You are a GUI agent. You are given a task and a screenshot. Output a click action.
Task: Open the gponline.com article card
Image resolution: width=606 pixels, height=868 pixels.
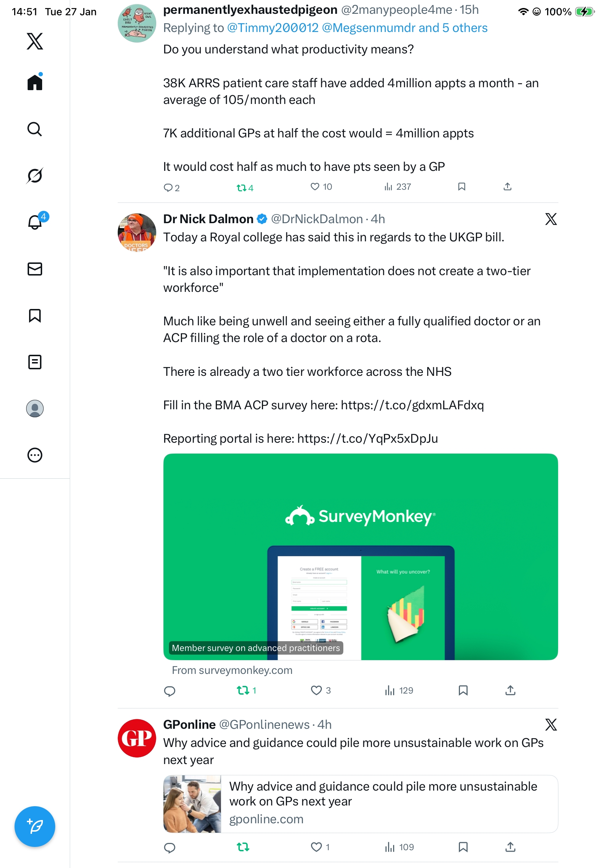[x=360, y=804]
